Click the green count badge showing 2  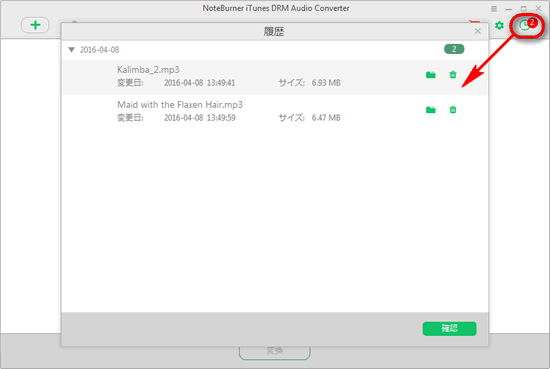(454, 49)
